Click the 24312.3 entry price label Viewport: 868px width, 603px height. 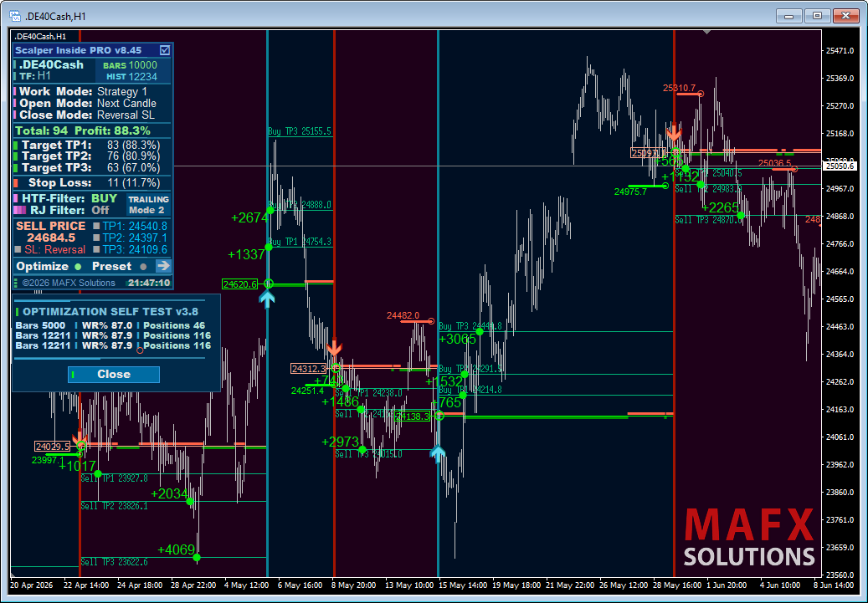coord(309,369)
